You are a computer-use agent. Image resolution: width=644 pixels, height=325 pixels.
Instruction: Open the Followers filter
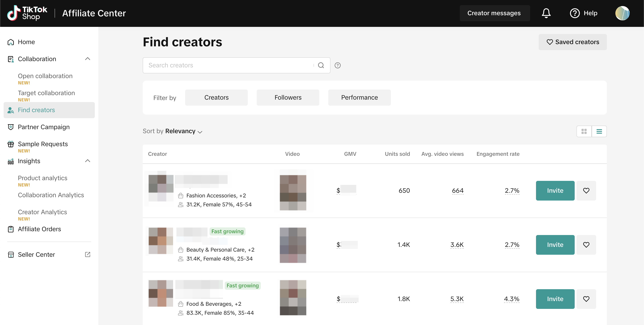(288, 98)
